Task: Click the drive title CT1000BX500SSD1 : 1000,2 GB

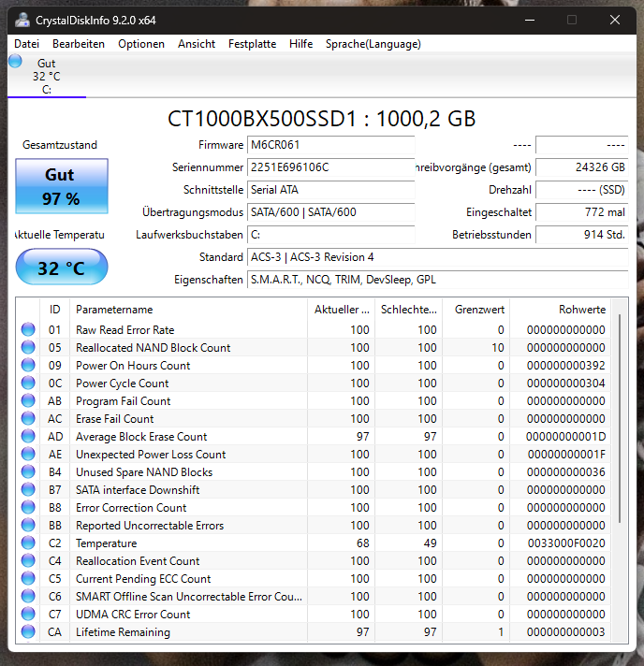Action: click(321, 119)
